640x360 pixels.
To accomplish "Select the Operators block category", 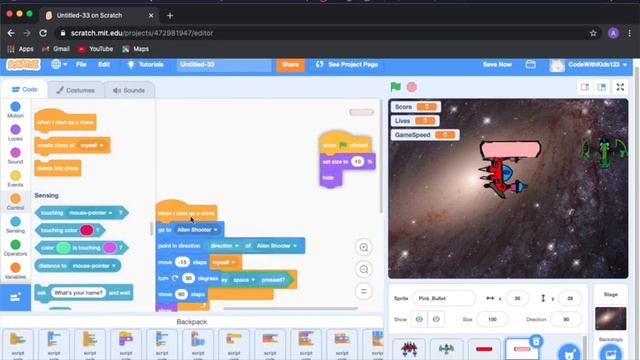I will tap(16, 248).
